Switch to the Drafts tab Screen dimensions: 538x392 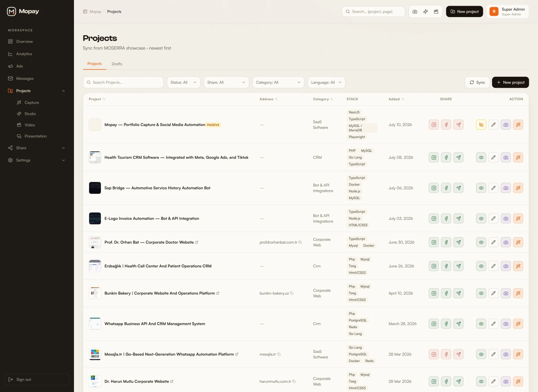tap(117, 64)
